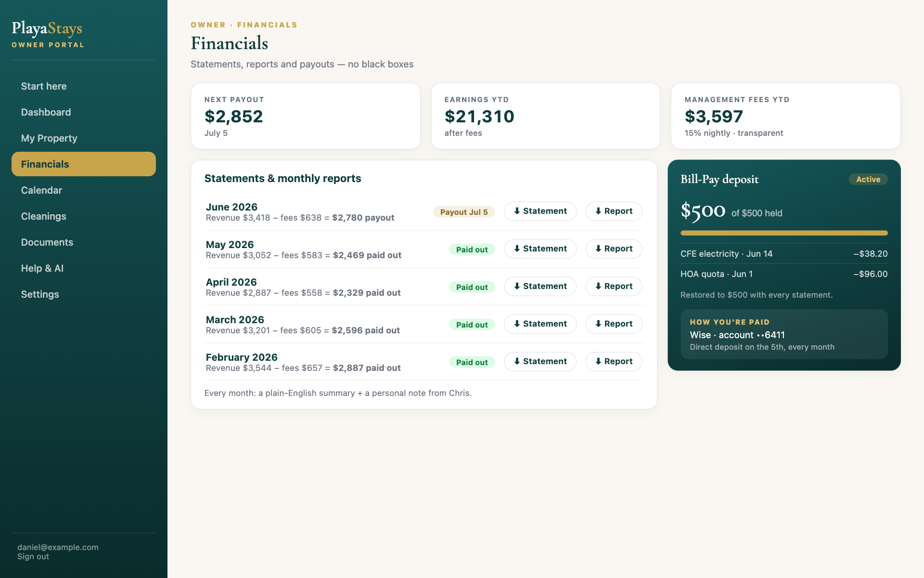The width and height of the screenshot is (924, 578).
Task: Select the Financials nav item
Action: pos(84,164)
